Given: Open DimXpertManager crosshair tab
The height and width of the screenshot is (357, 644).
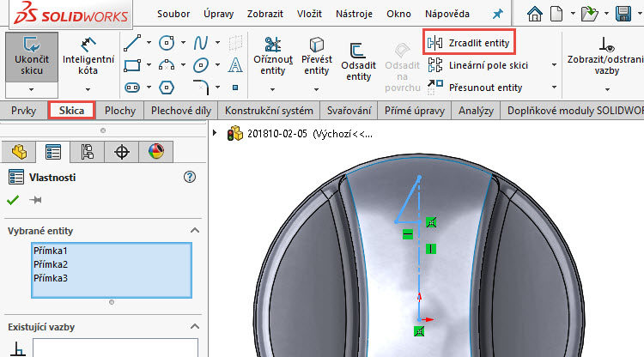Looking at the screenshot, I should tap(122, 152).
